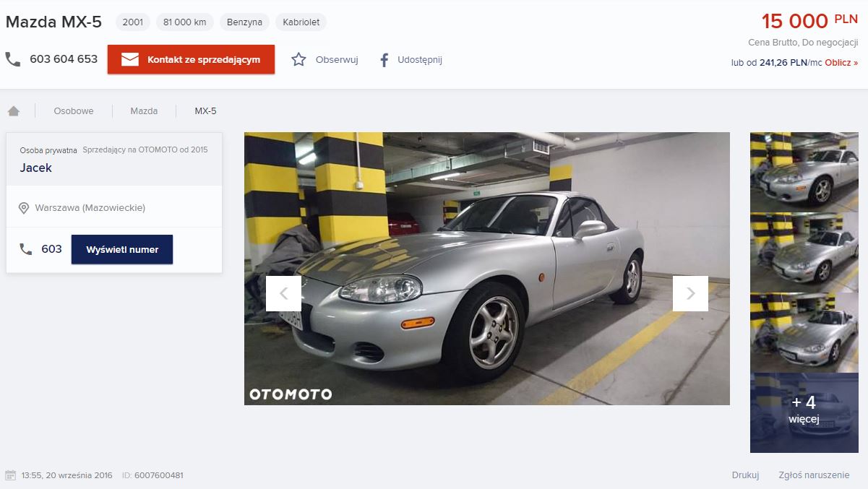868x489 pixels.
Task: Open the first thumbnail photo of the Mazda
Action: [804, 172]
